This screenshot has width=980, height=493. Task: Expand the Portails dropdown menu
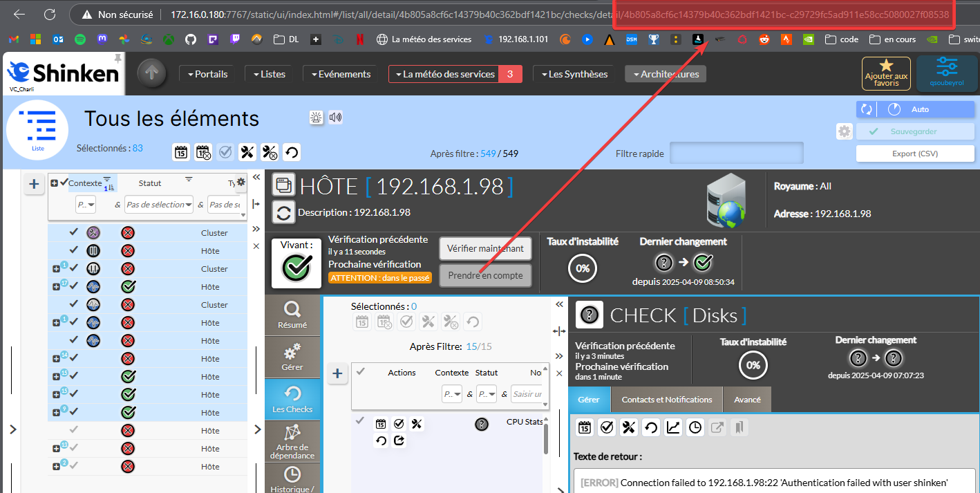pyautogui.click(x=207, y=74)
